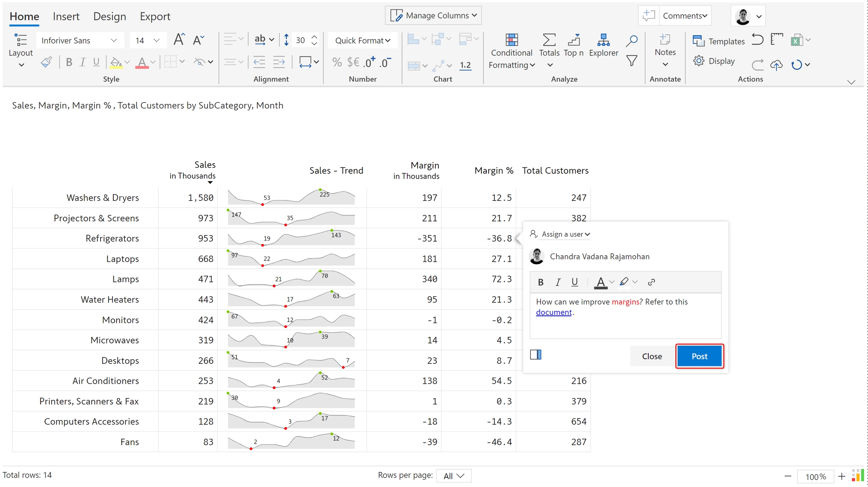
Task: Open Rows per page All dropdown
Action: pos(454,476)
